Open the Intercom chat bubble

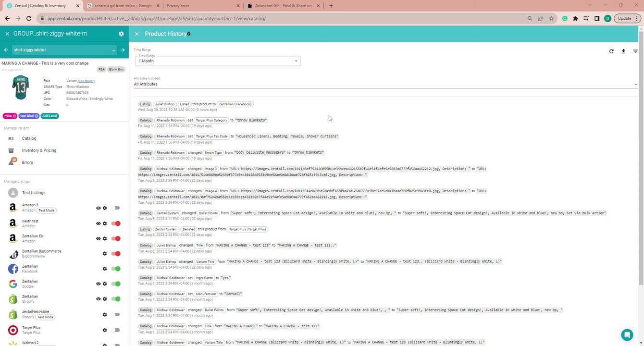[x=627, y=334]
